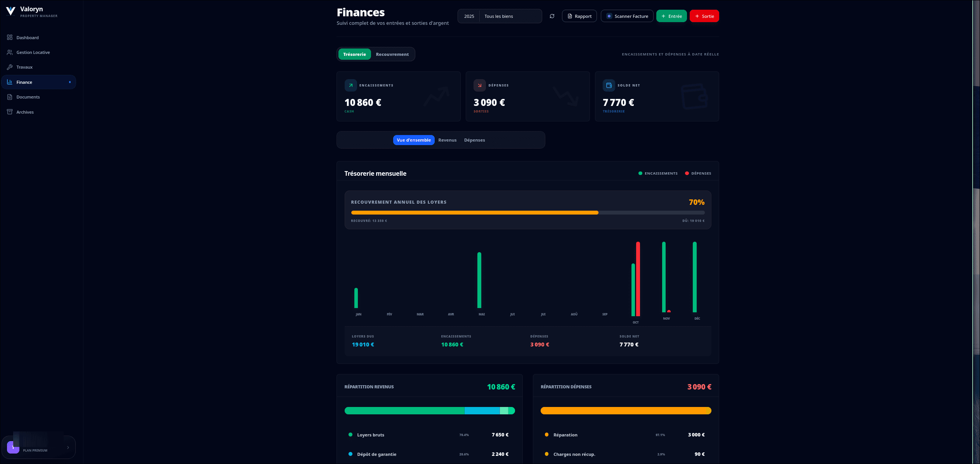980x464 pixels.
Task: Select the Dépenses tab
Action: coord(474,140)
